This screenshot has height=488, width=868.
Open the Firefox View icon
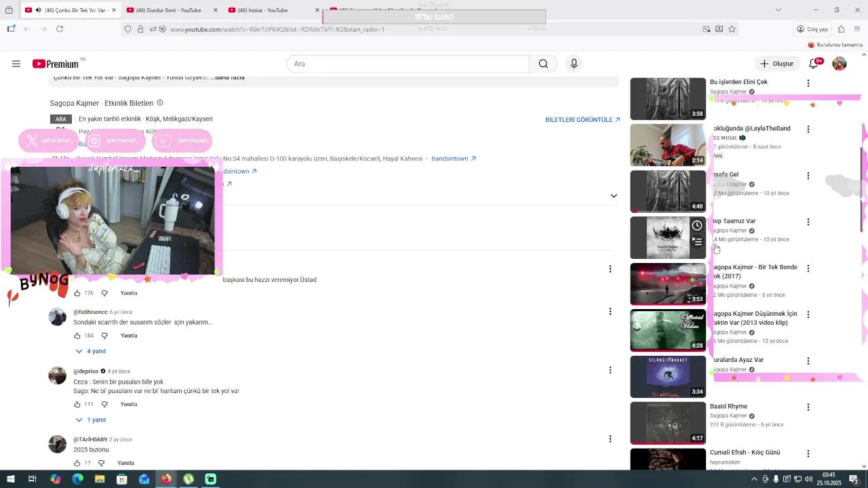click(9, 10)
